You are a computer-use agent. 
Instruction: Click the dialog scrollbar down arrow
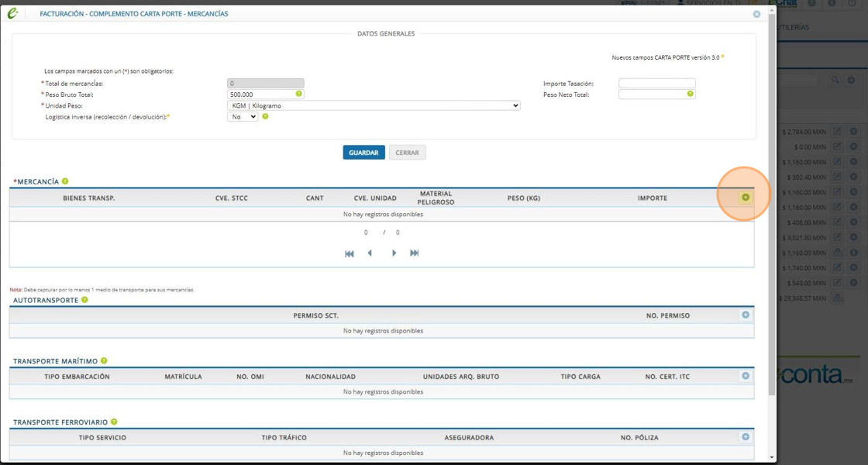(772, 458)
